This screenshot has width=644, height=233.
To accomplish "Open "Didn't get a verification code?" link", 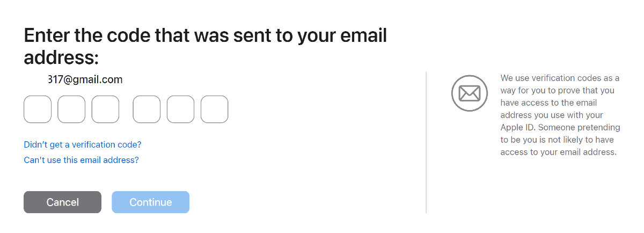I will tap(83, 144).
